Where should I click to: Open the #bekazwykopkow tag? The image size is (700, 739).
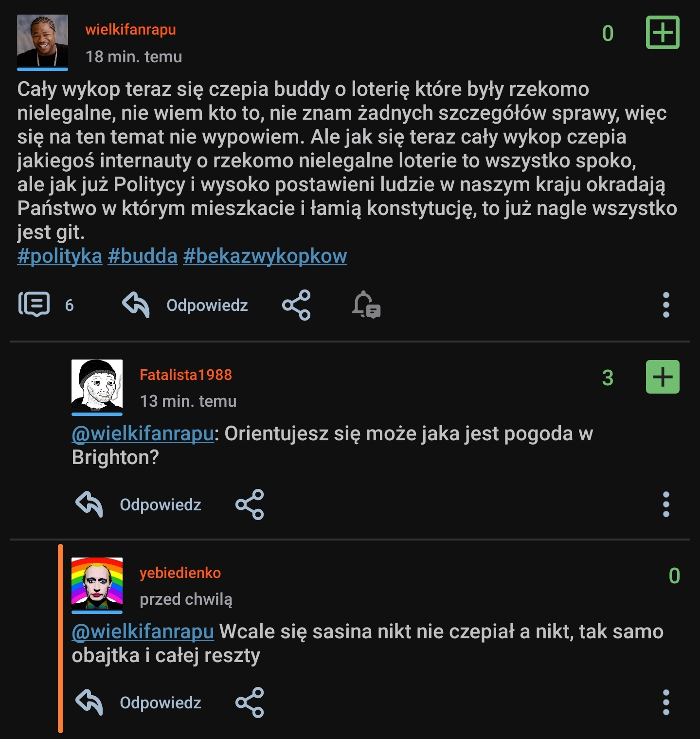[265, 256]
